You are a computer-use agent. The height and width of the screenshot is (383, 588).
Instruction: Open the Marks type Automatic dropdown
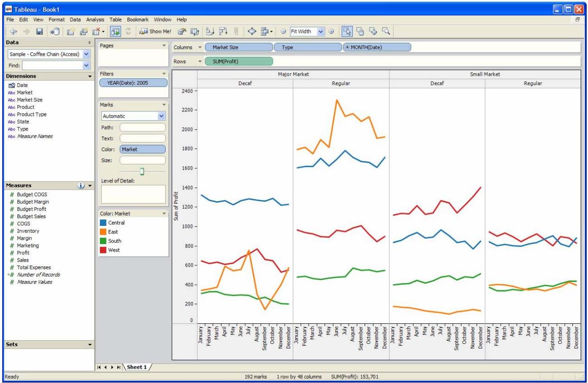161,116
